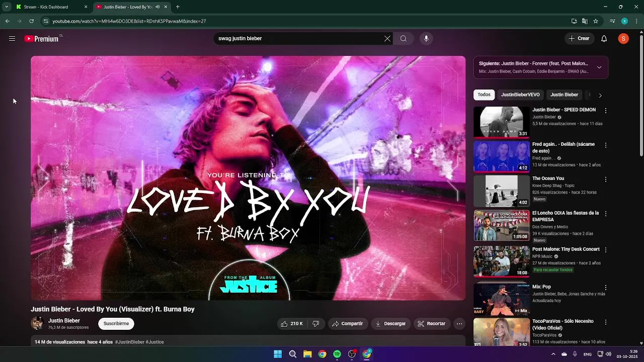Click the browser address bar URL

click(129, 21)
